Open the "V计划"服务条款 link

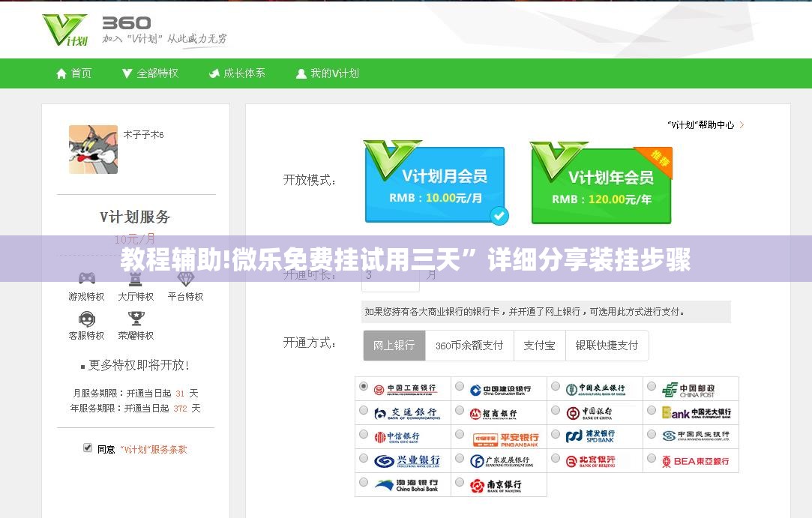click(154, 450)
